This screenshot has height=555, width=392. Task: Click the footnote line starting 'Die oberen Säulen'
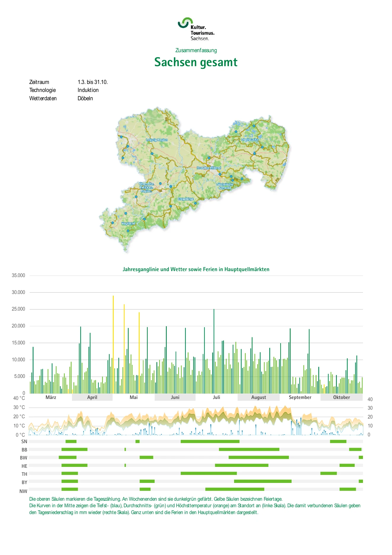[x=156, y=499]
